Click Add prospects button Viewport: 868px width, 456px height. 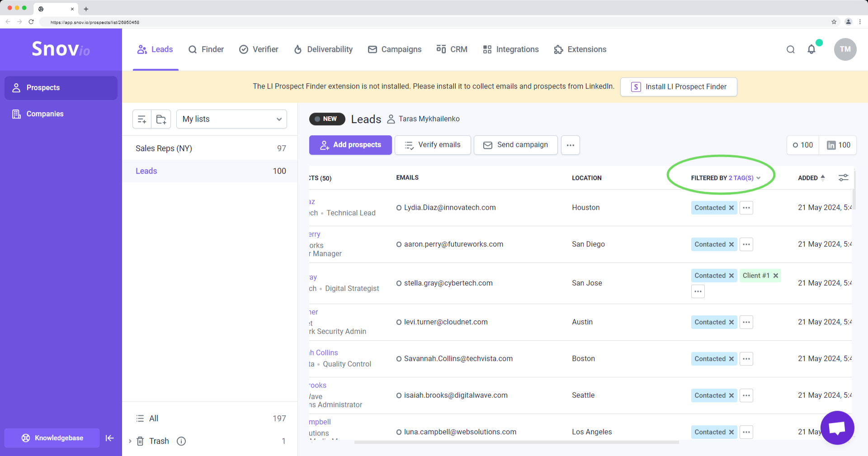tap(350, 145)
